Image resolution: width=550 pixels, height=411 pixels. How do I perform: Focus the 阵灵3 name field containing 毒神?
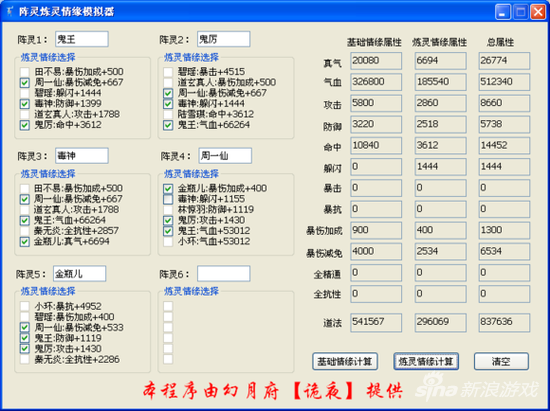82,156
